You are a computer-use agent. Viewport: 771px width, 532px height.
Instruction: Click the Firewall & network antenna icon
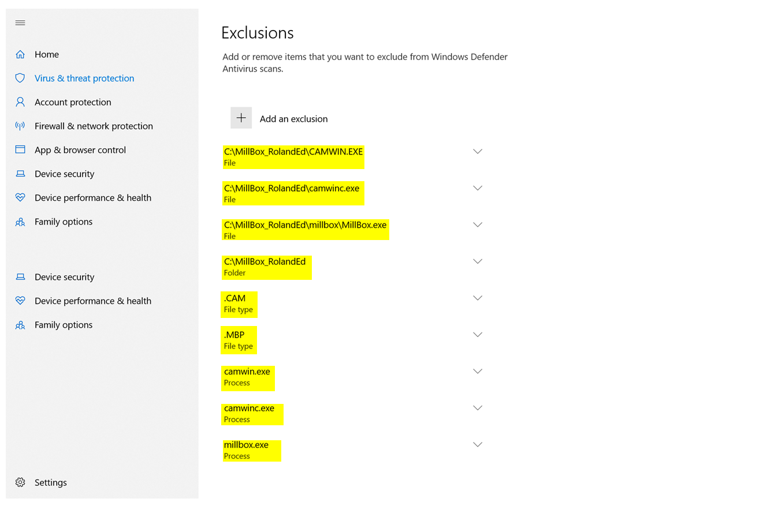20,126
